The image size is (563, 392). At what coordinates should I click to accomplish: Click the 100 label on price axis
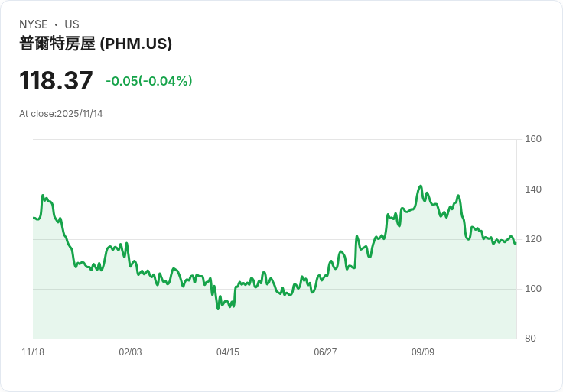click(533, 289)
